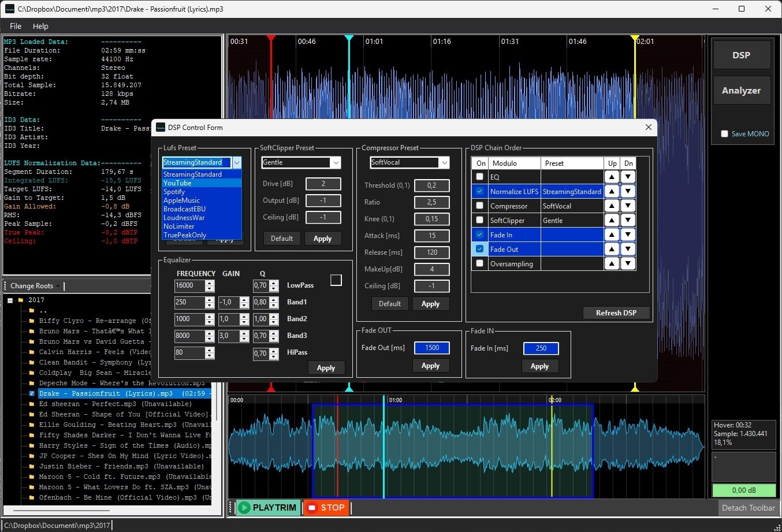Enable the EQ module checkbox
The width and height of the screenshot is (782, 532).
tap(480, 177)
